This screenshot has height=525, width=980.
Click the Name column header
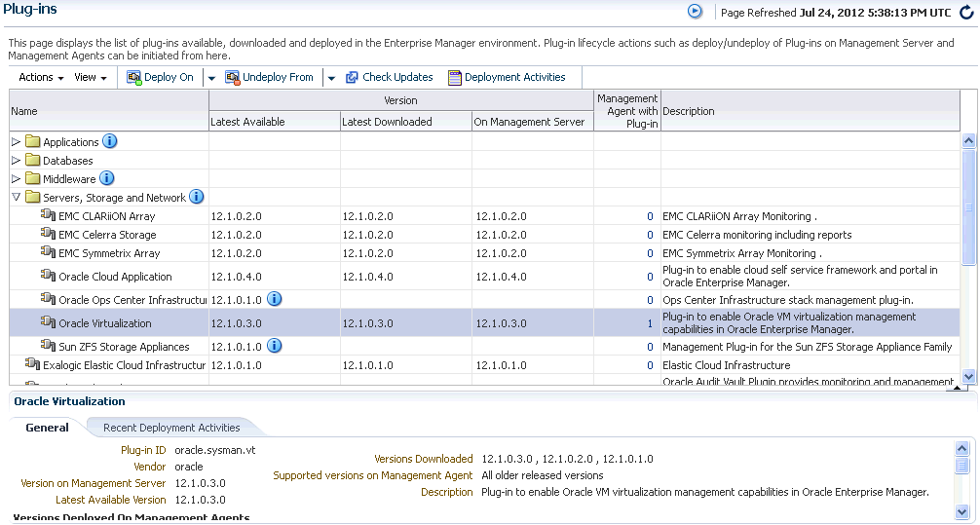(x=109, y=111)
